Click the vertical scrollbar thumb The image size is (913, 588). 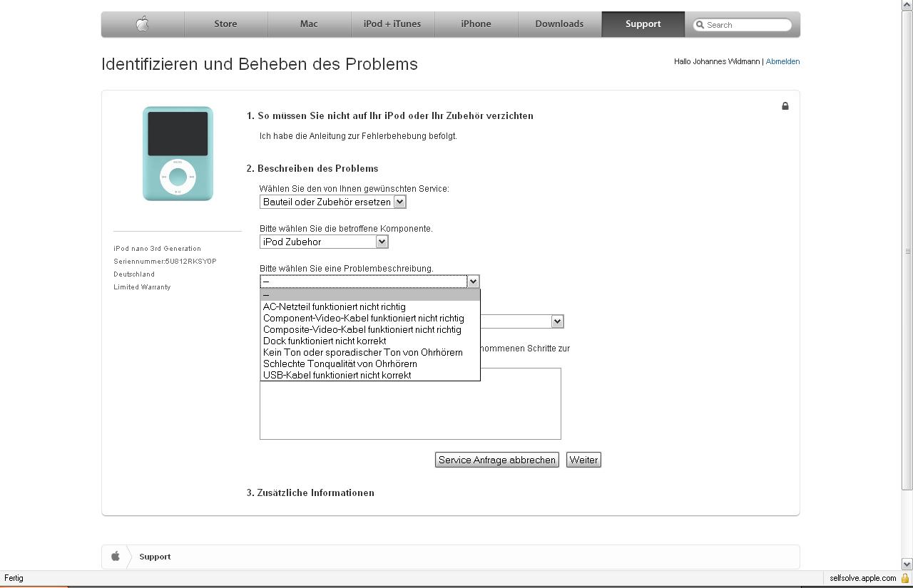[x=907, y=251]
